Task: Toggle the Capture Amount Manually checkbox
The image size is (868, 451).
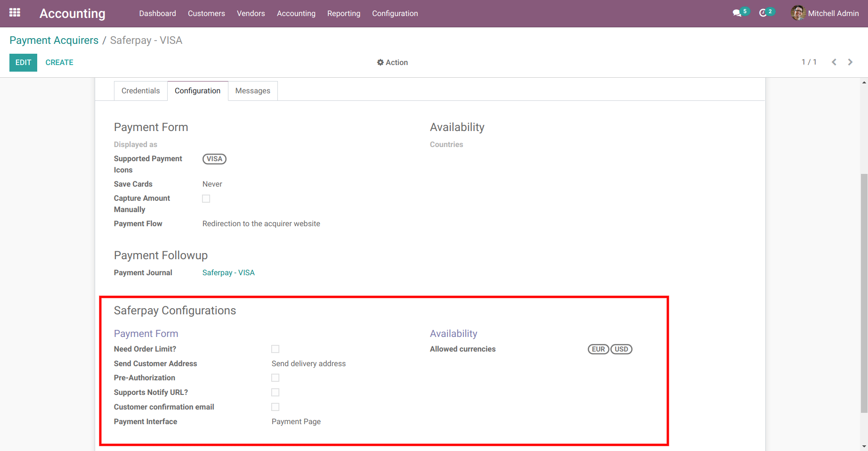Action: pos(206,199)
